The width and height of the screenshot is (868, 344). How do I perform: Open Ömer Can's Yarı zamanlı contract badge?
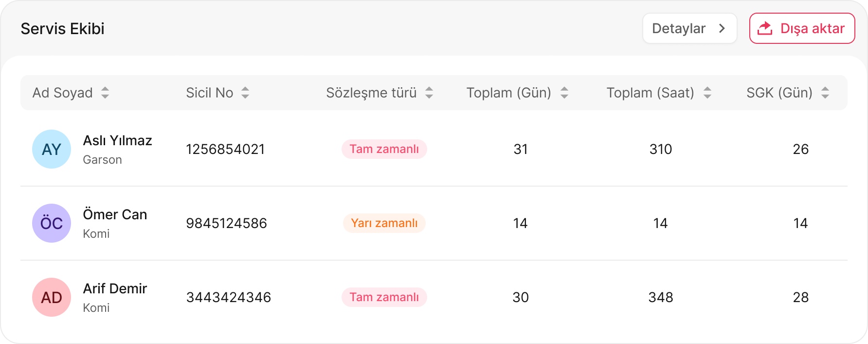coord(384,223)
